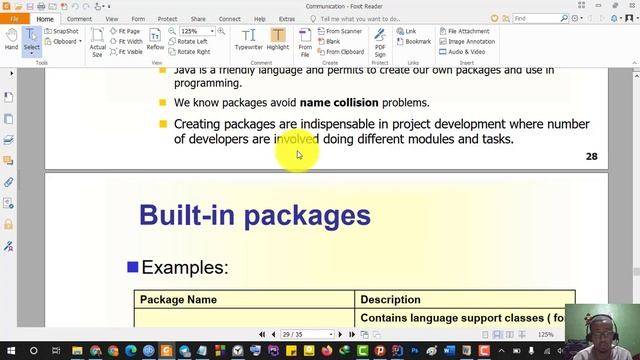This screenshot has width=640, height=360.
Task: Click into the Find search field
Action: (536, 18)
